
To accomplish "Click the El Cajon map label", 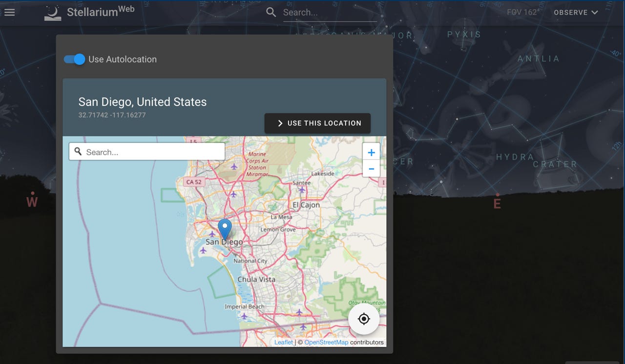I will point(306,205).
